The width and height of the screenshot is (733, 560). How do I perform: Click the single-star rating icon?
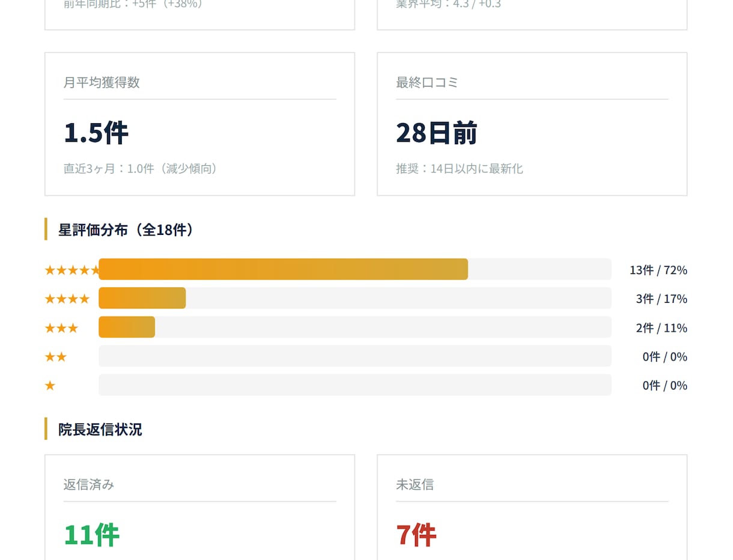pos(50,386)
